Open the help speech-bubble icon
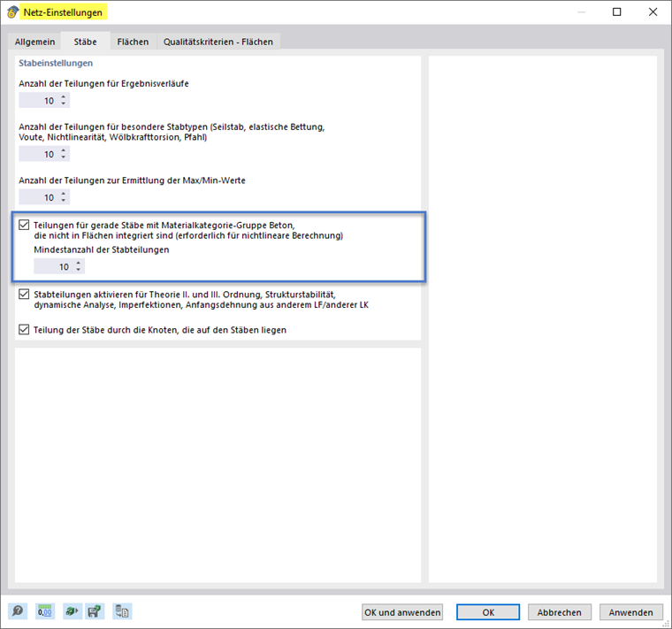The width and height of the screenshot is (672, 629). tap(18, 611)
